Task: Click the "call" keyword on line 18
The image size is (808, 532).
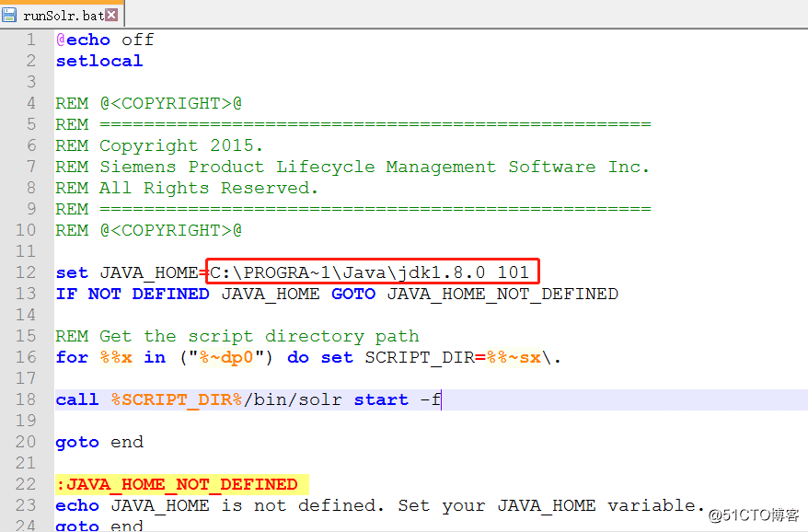Action: pyautogui.click(x=76, y=399)
